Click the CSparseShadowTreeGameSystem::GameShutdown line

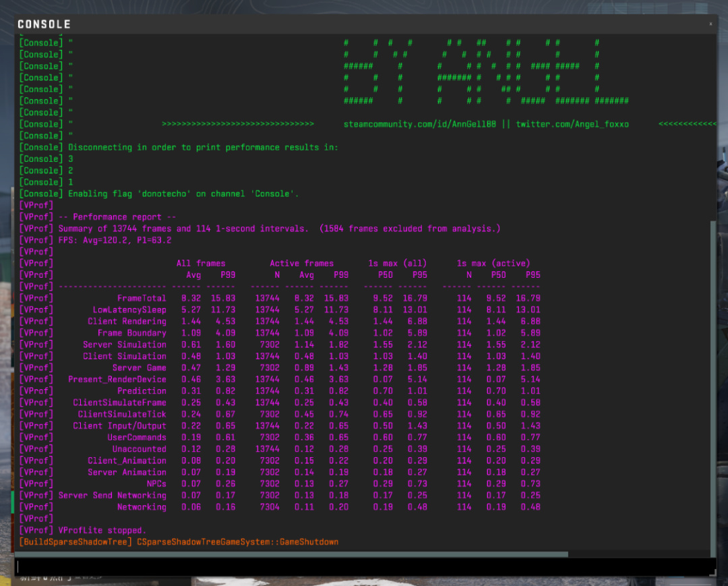pos(238,542)
